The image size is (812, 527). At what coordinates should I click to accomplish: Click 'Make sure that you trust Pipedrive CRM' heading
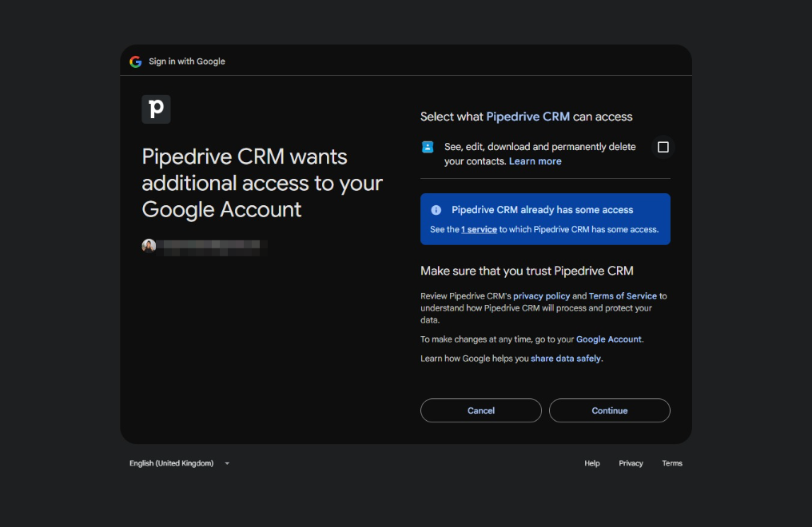tap(527, 271)
